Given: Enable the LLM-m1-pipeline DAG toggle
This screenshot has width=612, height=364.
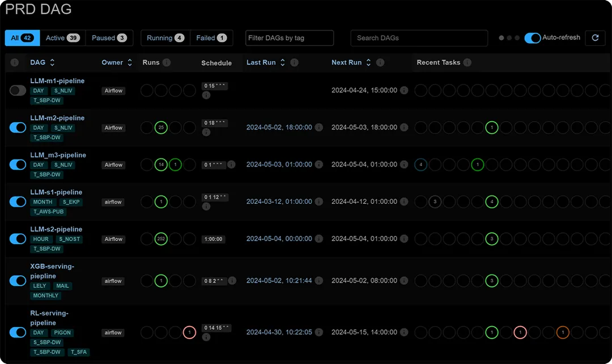Looking at the screenshot, I should click(18, 90).
